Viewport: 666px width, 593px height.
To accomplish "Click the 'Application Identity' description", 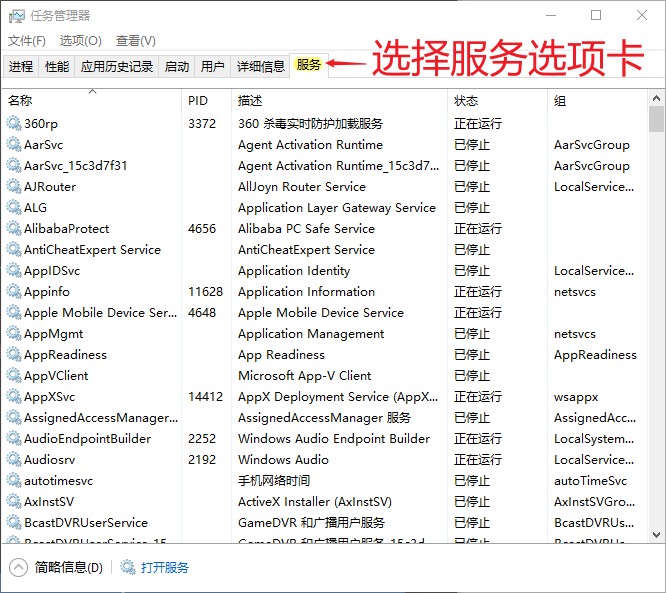I will click(x=294, y=271).
